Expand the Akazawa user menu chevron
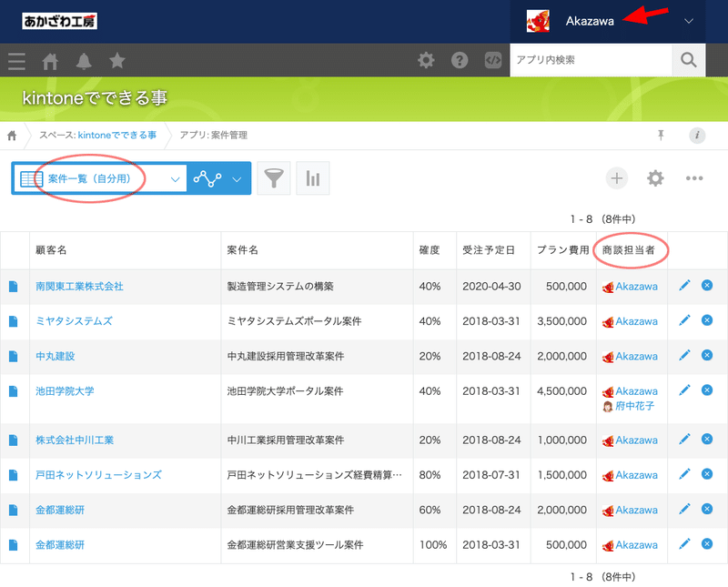Screen dimensions: 728x587 click(689, 21)
